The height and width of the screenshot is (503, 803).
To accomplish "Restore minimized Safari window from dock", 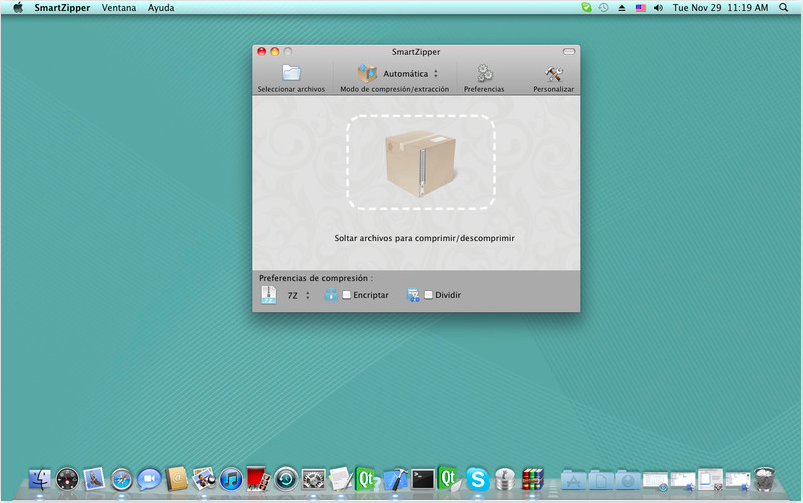I will click(656, 481).
